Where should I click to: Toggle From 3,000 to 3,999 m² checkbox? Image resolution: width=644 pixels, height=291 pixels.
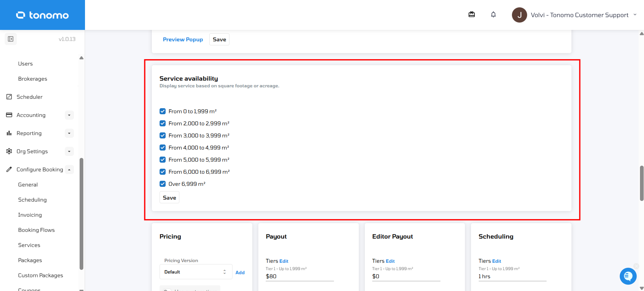(163, 135)
